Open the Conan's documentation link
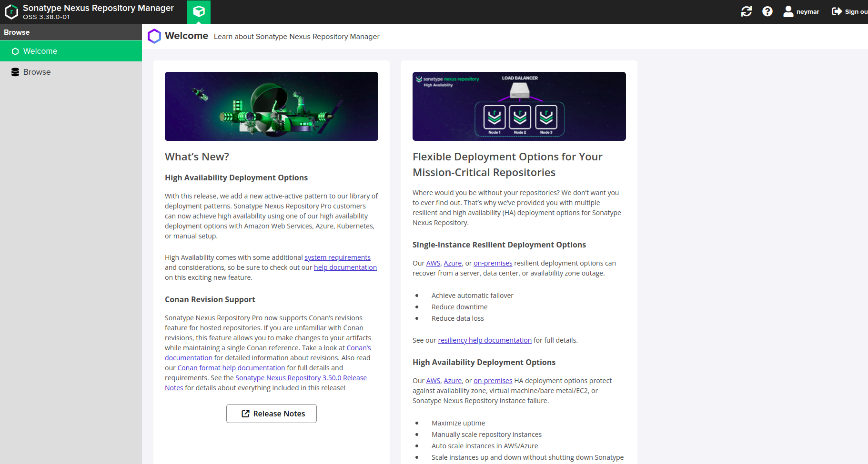The height and width of the screenshot is (464, 868). point(358,348)
